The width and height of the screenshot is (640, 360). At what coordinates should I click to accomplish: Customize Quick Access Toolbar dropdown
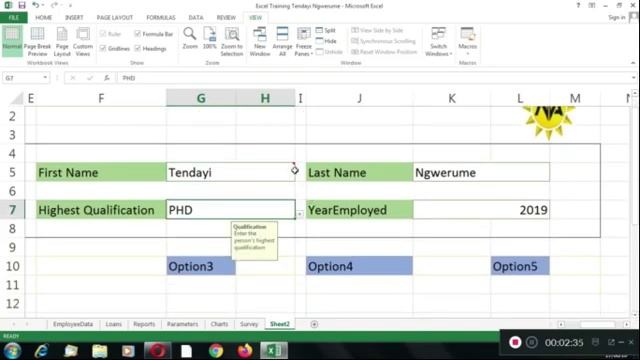pyautogui.click(x=70, y=6)
